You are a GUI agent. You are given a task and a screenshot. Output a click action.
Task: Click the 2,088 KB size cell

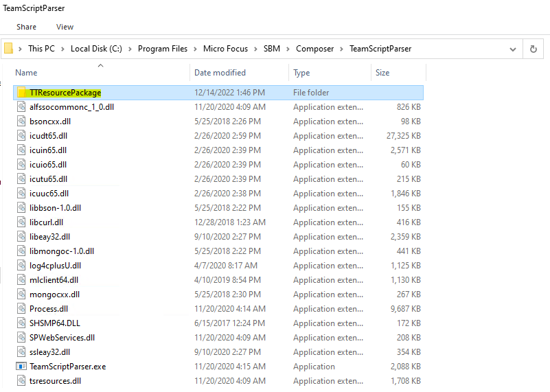tap(406, 367)
